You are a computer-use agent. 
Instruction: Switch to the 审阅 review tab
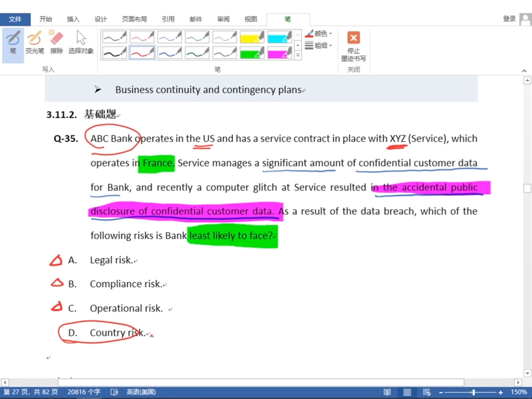223,19
